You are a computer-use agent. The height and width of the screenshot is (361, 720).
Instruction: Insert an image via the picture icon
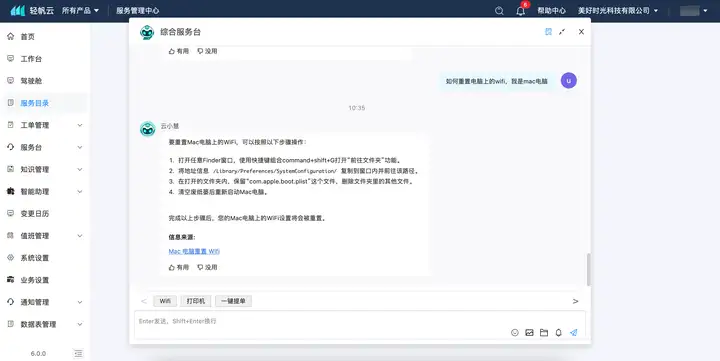(529, 333)
